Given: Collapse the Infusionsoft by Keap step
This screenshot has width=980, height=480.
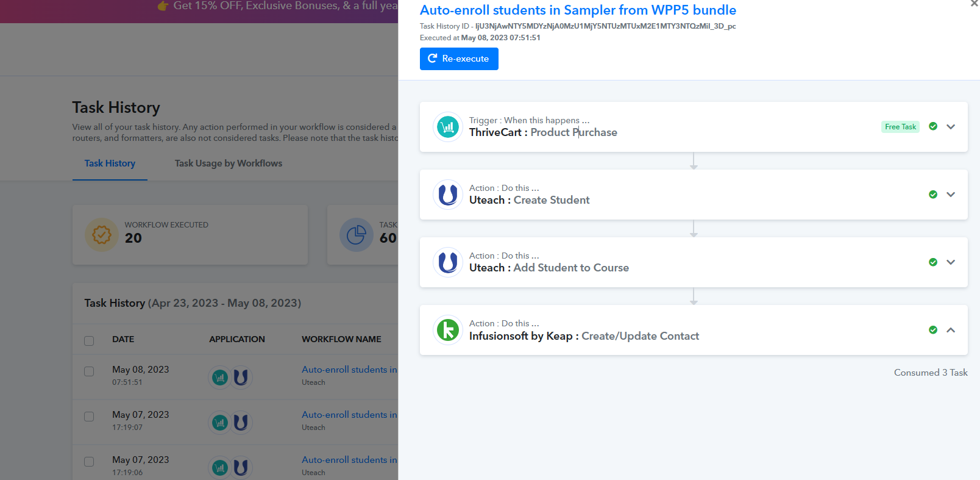Looking at the screenshot, I should tap(951, 330).
